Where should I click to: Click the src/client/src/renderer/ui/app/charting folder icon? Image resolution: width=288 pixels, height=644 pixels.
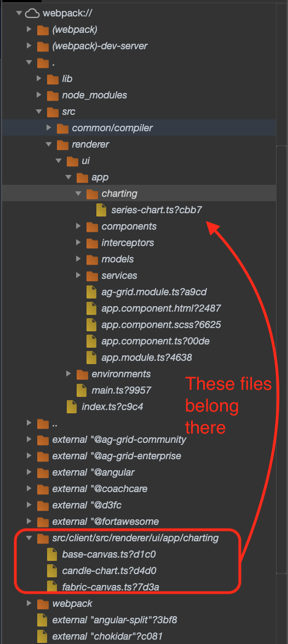43,538
